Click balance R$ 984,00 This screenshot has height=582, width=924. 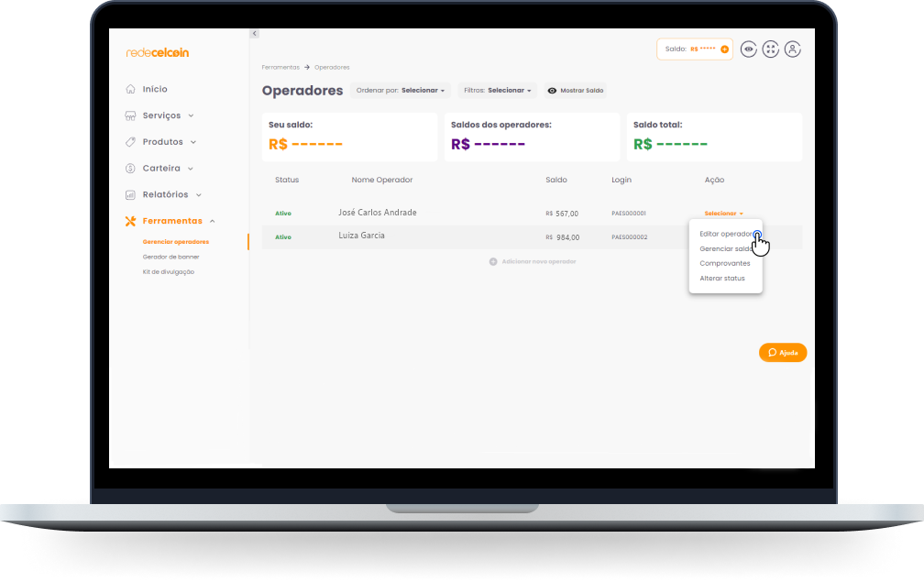tap(562, 237)
